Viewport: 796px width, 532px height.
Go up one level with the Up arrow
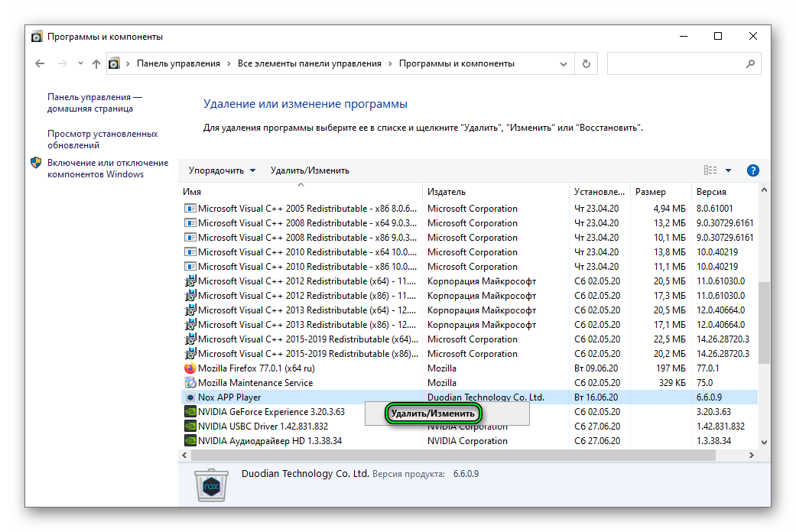(x=96, y=63)
